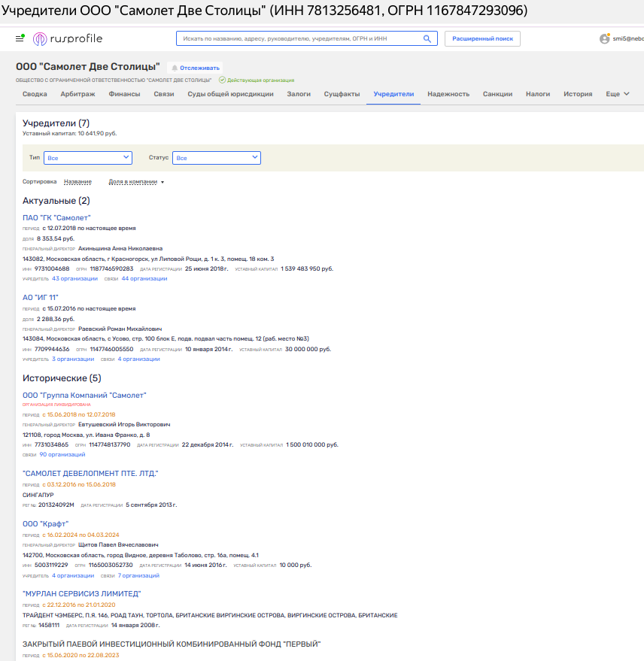Open "САМОЛЕТ ДЕВЕЛОПМЕНТ ПТЕ. ЛТД." link

[x=90, y=474]
